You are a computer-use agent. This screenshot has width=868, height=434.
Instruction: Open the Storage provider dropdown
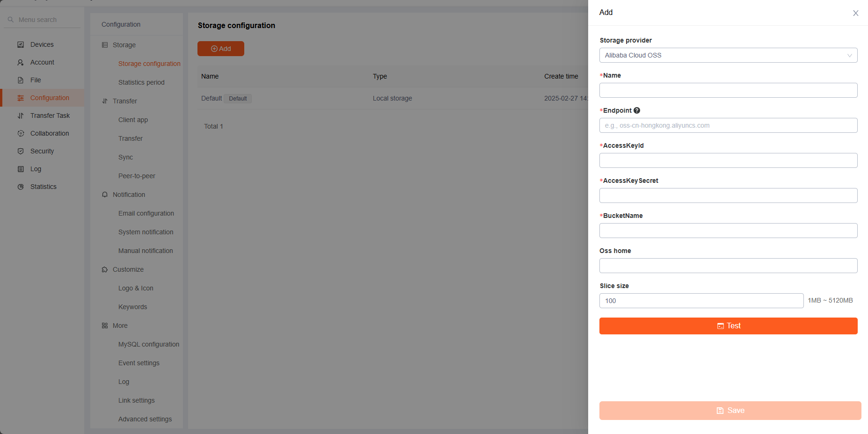[x=728, y=55]
